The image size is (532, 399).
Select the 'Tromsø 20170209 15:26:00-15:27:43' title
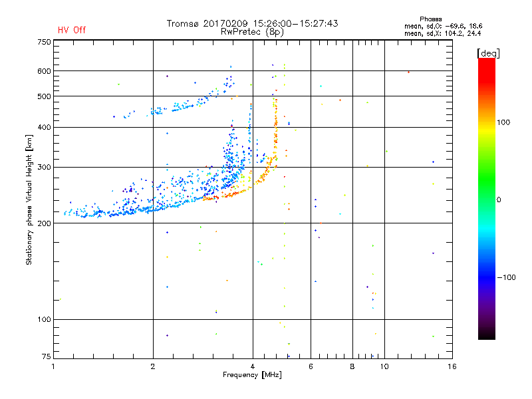pos(252,23)
